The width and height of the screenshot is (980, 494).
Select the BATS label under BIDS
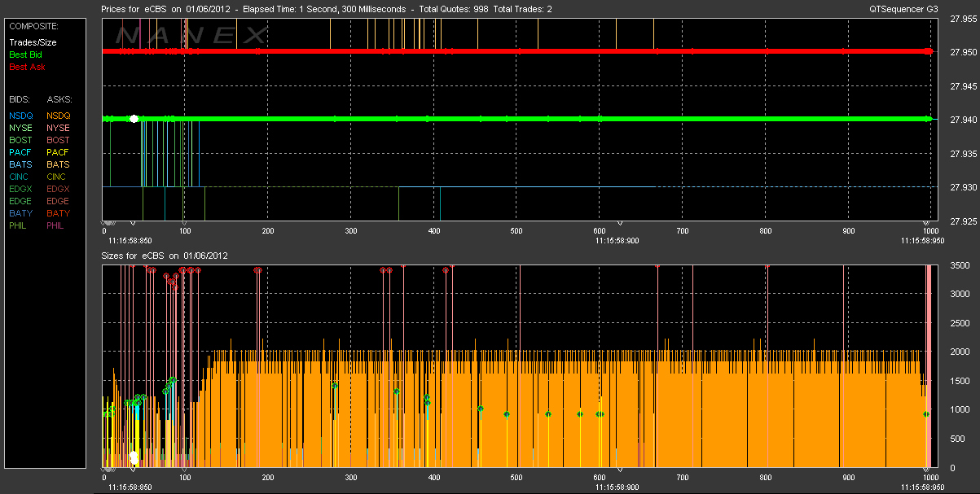coord(20,164)
